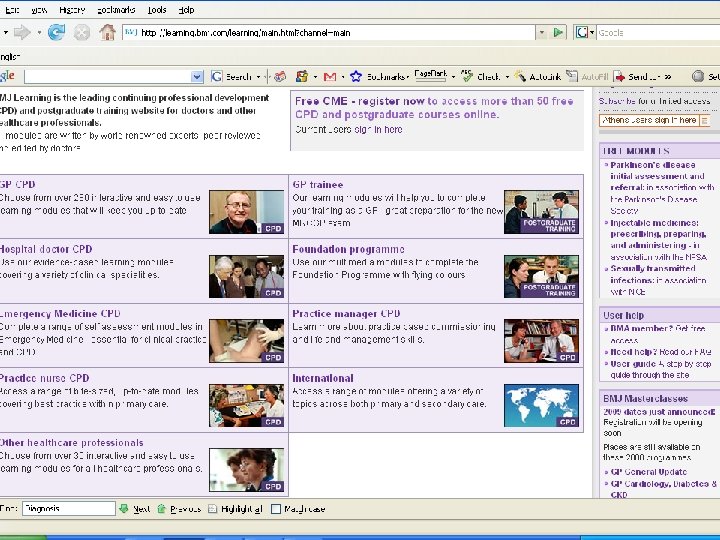Click the Need help? Read our FAQs link
Image resolution: width=720 pixels, height=540 pixels.
(661, 352)
